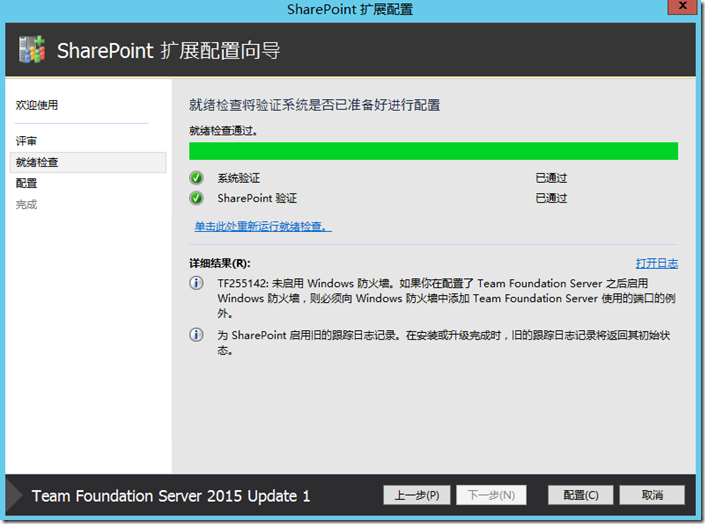705x524 pixels.
Task: Click the footer triangle arrow marker
Action: (14, 495)
